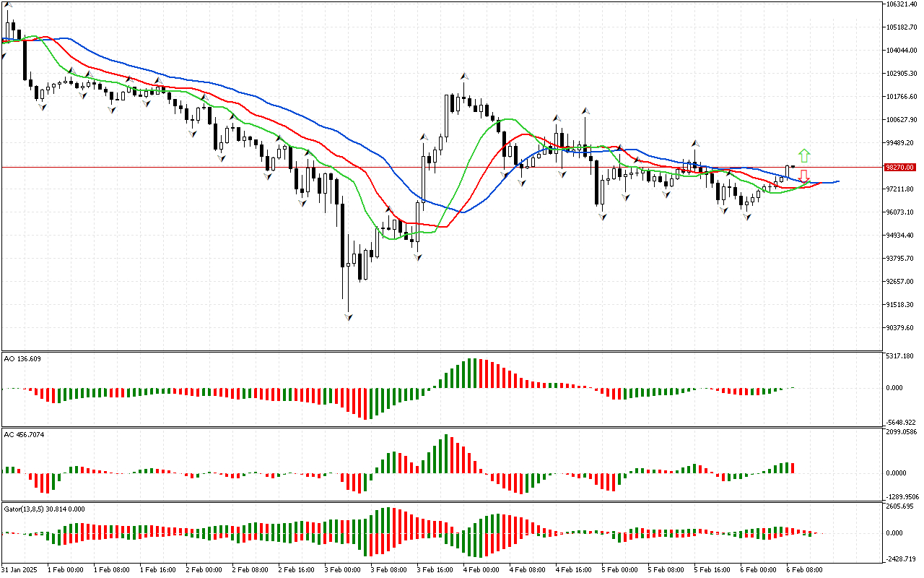Click the 96073.10 price scale value

point(900,212)
